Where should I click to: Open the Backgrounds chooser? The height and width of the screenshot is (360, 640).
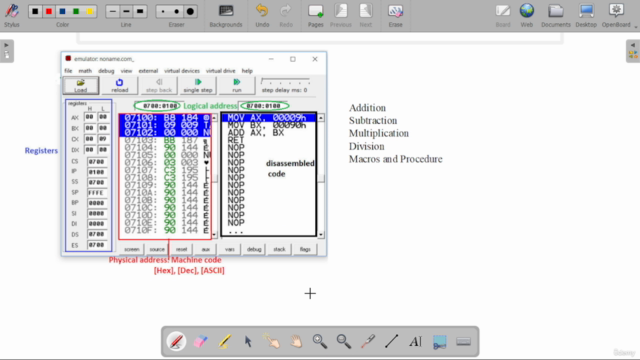point(226,15)
